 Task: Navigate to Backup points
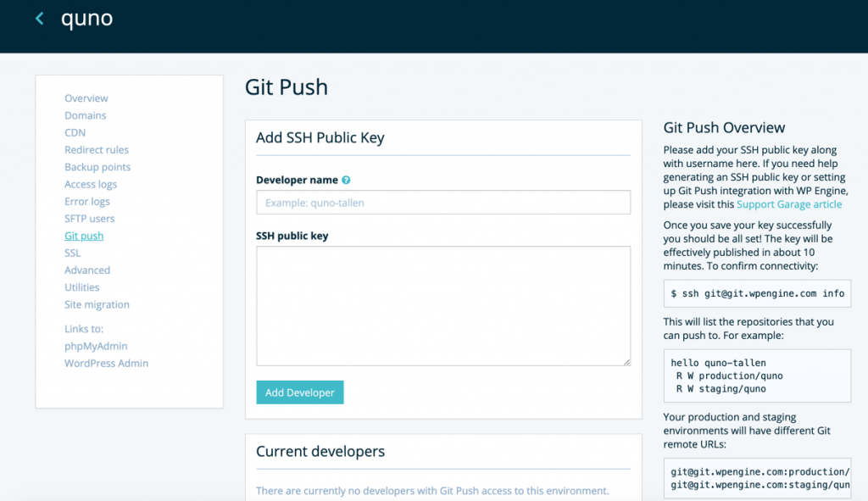pyautogui.click(x=97, y=167)
